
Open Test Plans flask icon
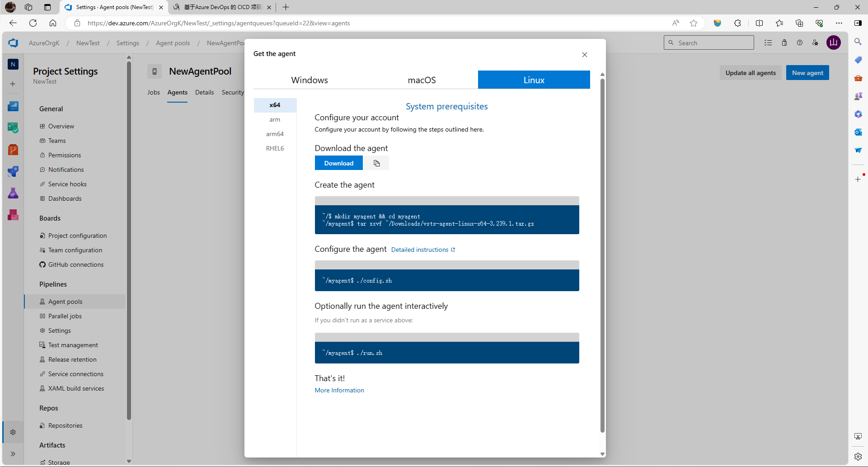tap(13, 193)
